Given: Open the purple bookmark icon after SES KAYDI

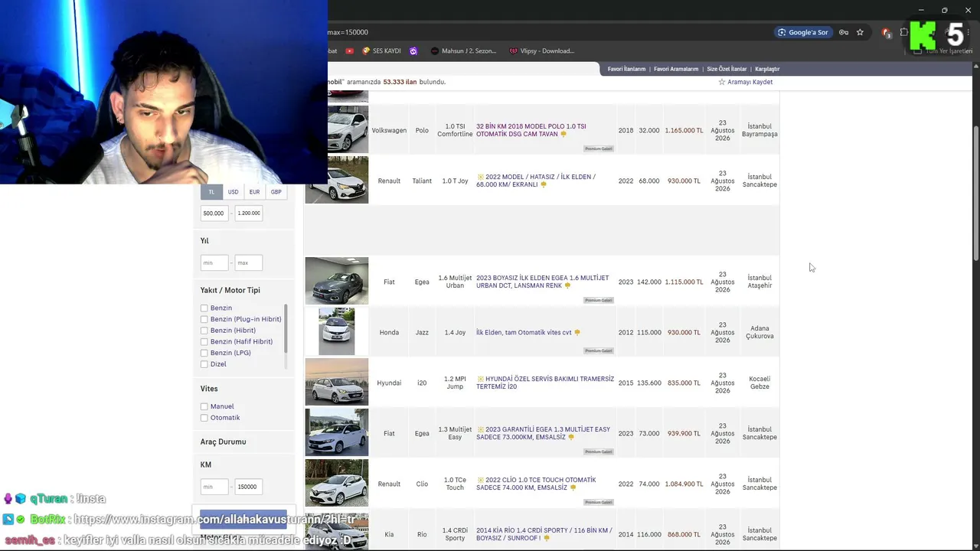Looking at the screenshot, I should click(x=413, y=51).
